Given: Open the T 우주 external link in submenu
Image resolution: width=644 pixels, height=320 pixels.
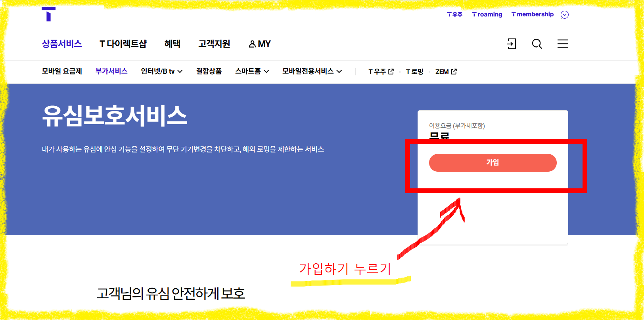Looking at the screenshot, I should coord(381,72).
